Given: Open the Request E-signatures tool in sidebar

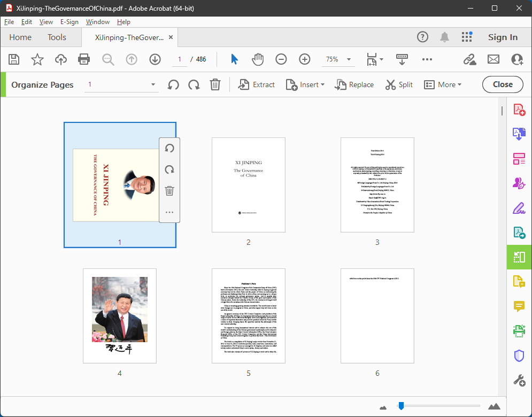Looking at the screenshot, I should pyautogui.click(x=519, y=183).
